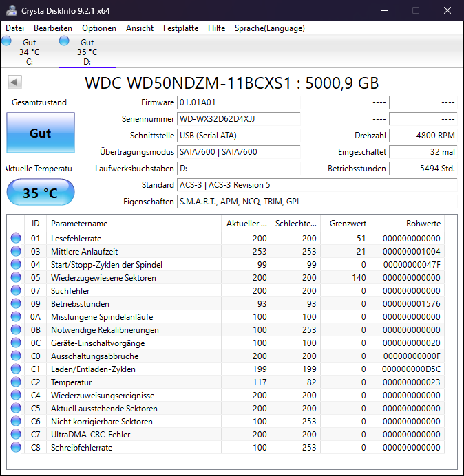The image size is (464, 476).
Task: Minimize the CrystalDiskInfo window
Action: coord(385,10)
